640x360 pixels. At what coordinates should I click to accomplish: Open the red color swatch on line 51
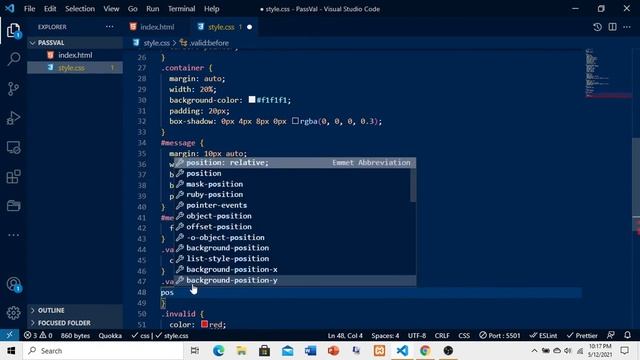[x=204, y=324]
